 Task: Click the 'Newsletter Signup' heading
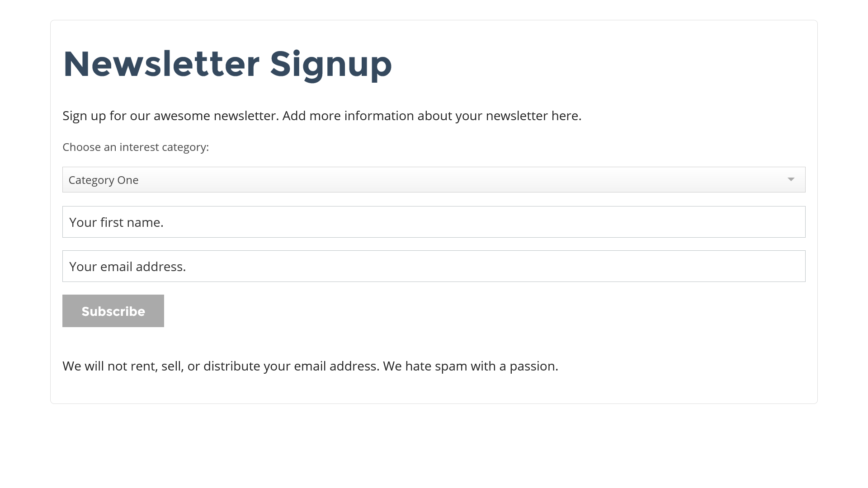[227, 64]
